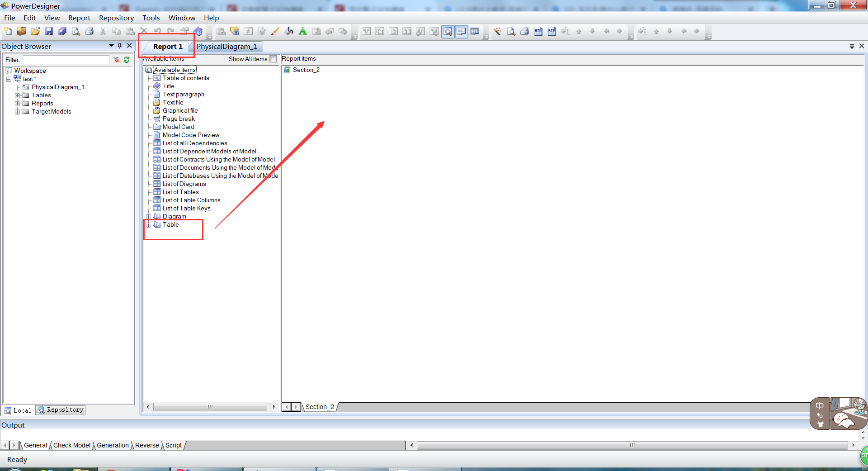Click the green letter A font icon
Screen dimensions: 868x471
coord(302,31)
